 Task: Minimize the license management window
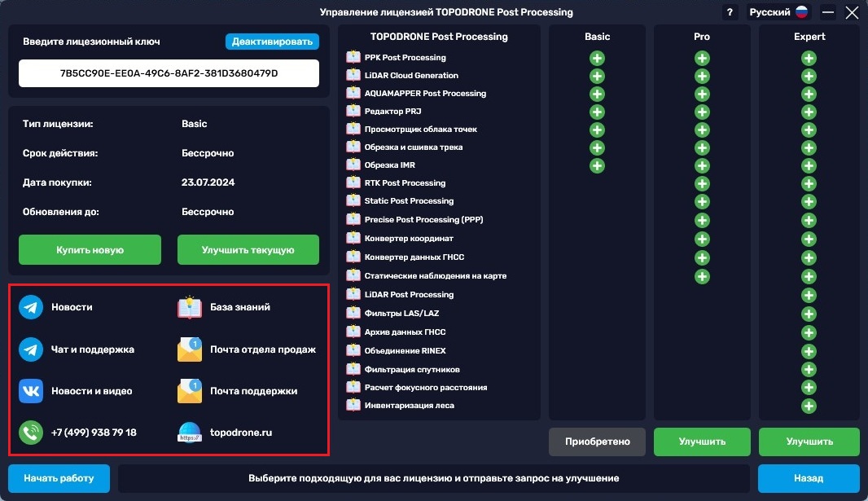827,12
